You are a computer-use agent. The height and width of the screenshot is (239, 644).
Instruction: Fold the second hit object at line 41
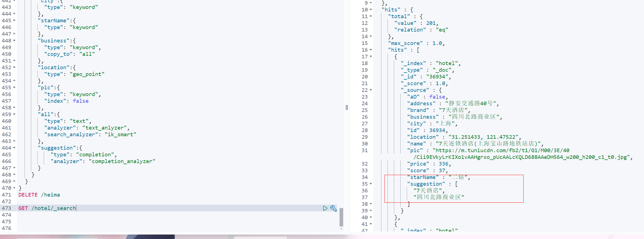(x=371, y=224)
